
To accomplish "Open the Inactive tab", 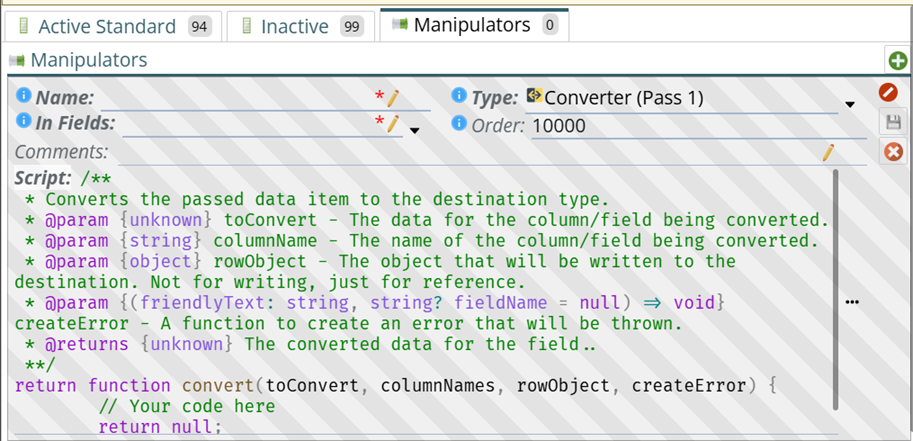I will [300, 26].
